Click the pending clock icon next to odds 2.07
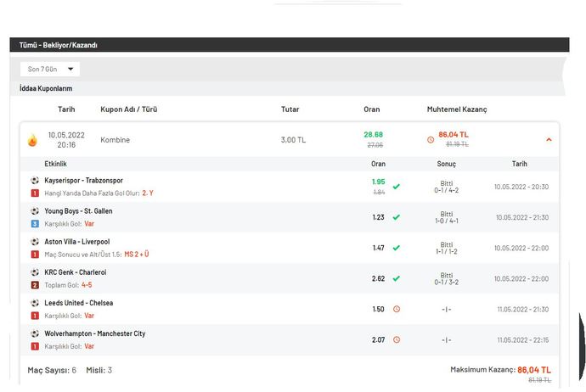This screenshot has height=392, width=586. (397, 339)
